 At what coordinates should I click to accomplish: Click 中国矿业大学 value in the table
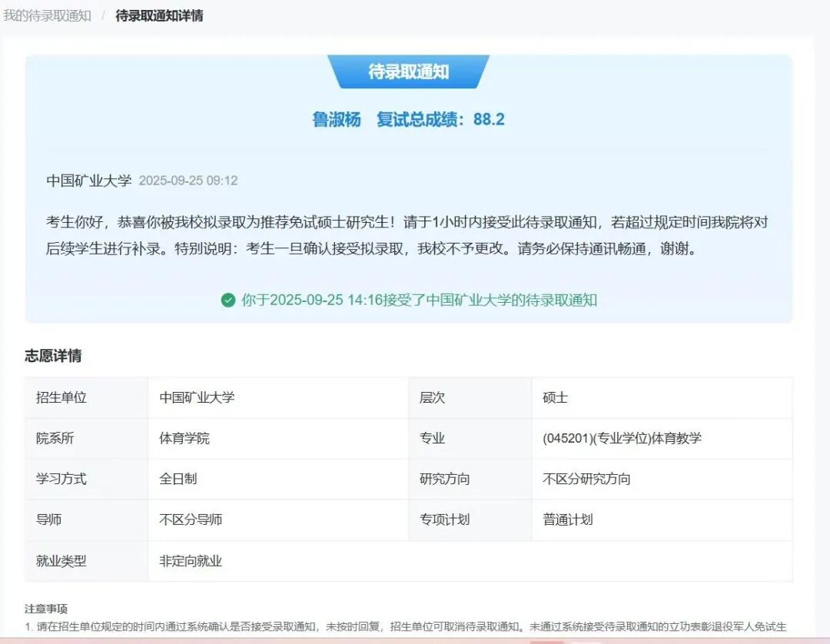(278, 397)
